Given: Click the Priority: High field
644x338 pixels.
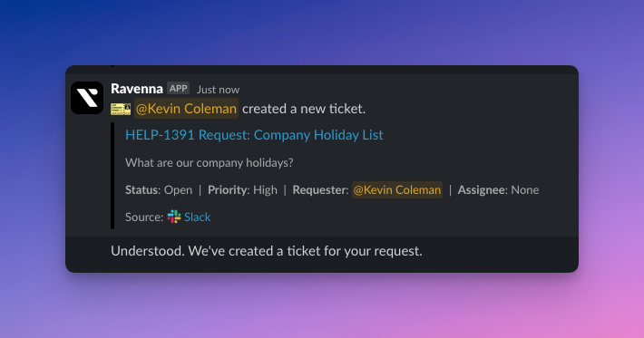Looking at the screenshot, I should (x=242, y=190).
